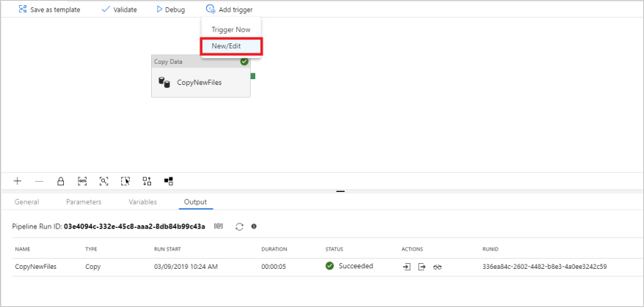Screen dimensions: 644x307
Task: Click the ACTIONS column header
Action: [412, 249]
